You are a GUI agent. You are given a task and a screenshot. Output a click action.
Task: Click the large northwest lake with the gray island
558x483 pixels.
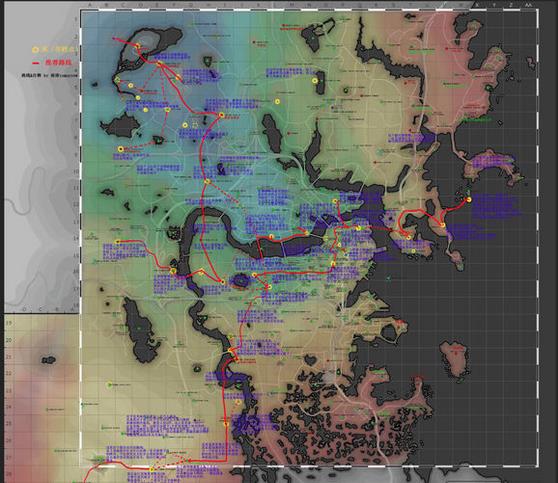(149, 50)
